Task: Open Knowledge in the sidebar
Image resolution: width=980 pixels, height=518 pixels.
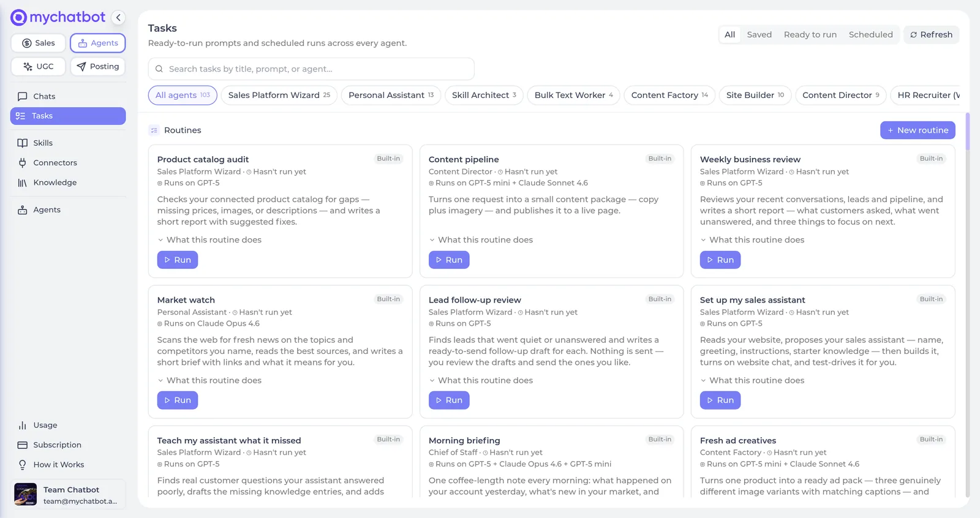Action: pos(68,182)
